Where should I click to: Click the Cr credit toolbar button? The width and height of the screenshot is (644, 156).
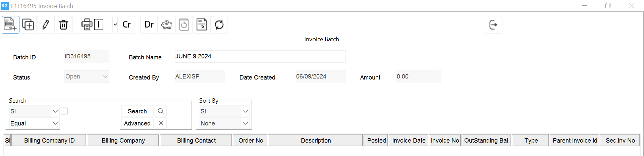(x=126, y=25)
